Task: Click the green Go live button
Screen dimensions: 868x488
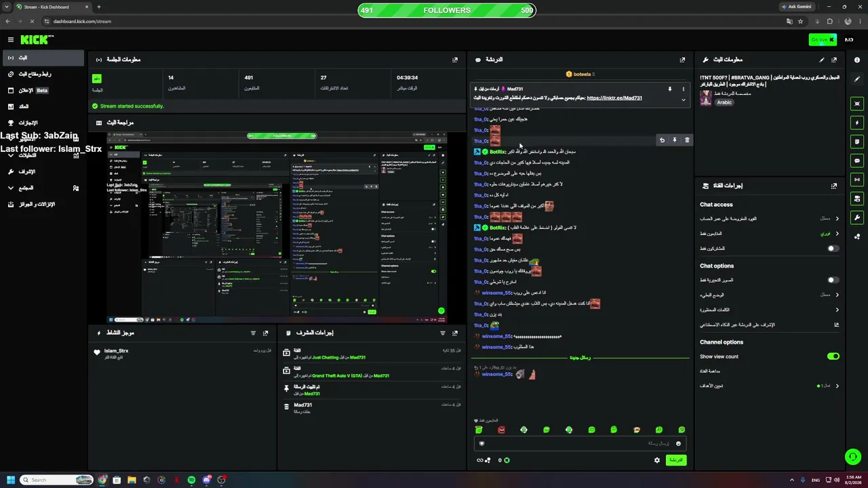Action: click(823, 40)
